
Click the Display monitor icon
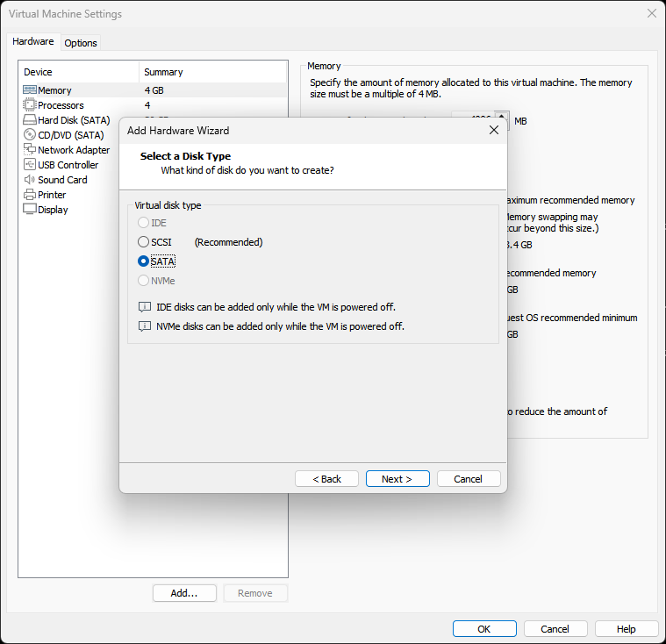[x=29, y=210]
